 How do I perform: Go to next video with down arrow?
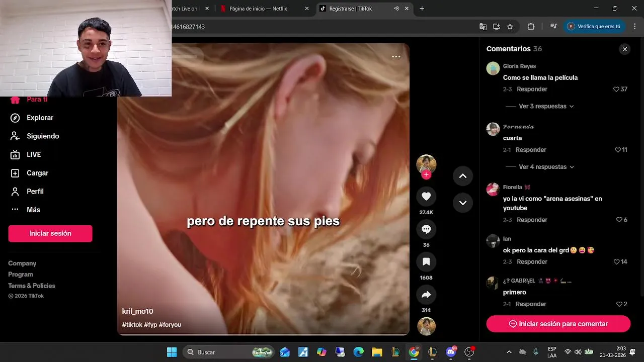pos(463,203)
